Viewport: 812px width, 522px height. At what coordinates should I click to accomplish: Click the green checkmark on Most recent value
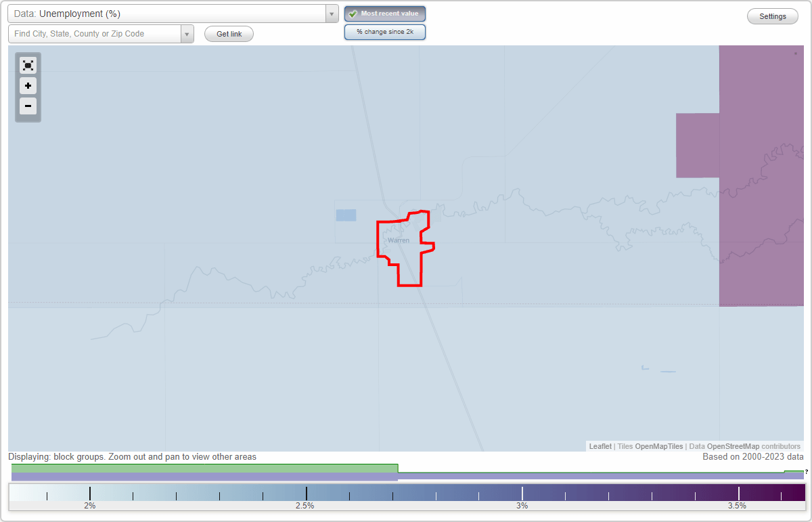pos(354,13)
